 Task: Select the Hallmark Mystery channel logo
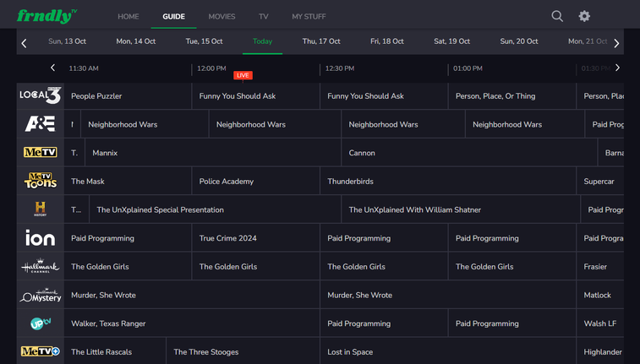[x=41, y=295]
